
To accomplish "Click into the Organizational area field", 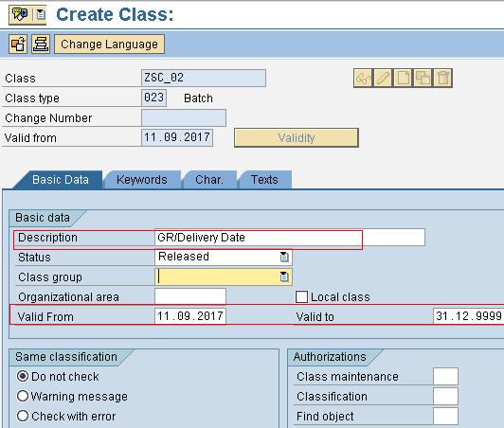I will click(x=190, y=296).
